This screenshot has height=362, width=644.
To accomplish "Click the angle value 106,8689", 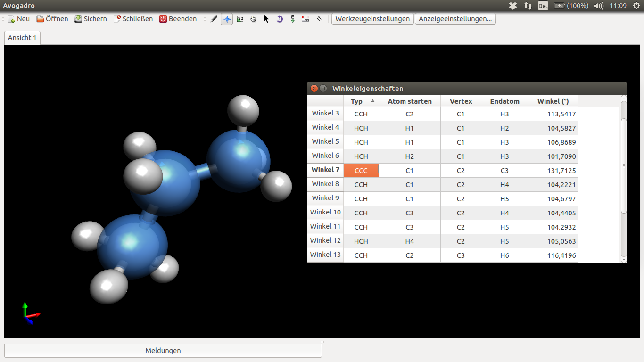I will point(553,142).
